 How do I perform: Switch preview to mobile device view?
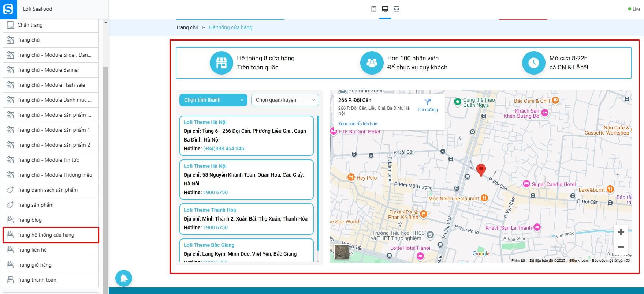point(373,9)
